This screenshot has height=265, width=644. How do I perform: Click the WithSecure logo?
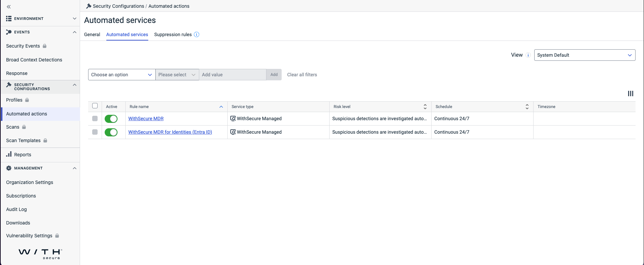(x=40, y=254)
